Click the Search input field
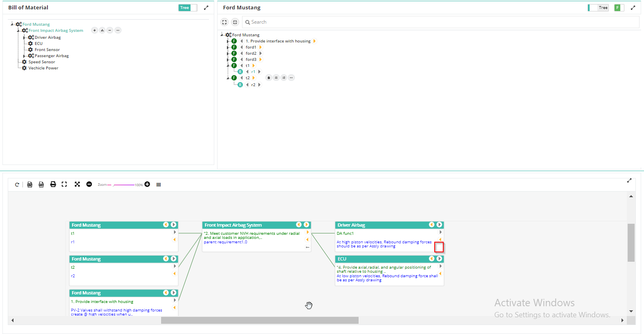Screen dimensions: 644x334 tap(440, 22)
